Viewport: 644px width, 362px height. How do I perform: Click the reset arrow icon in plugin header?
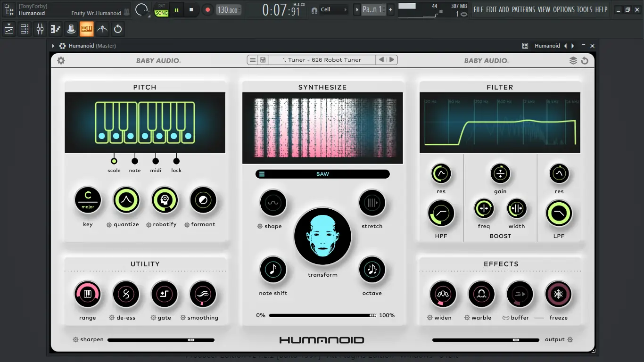click(x=585, y=60)
